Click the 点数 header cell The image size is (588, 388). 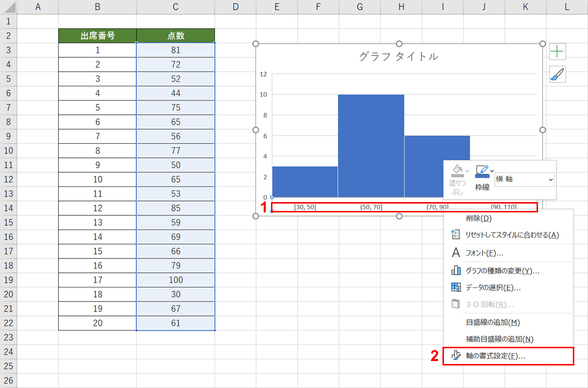175,36
